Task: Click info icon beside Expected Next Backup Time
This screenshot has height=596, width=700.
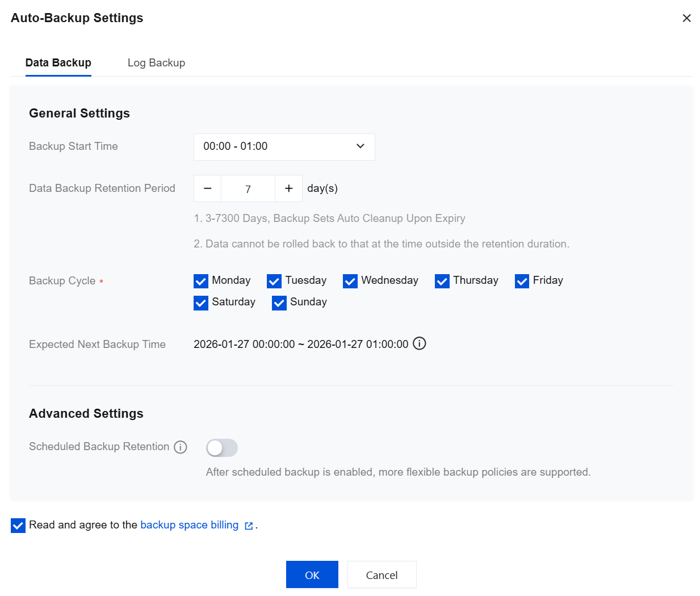Action: 420,344
